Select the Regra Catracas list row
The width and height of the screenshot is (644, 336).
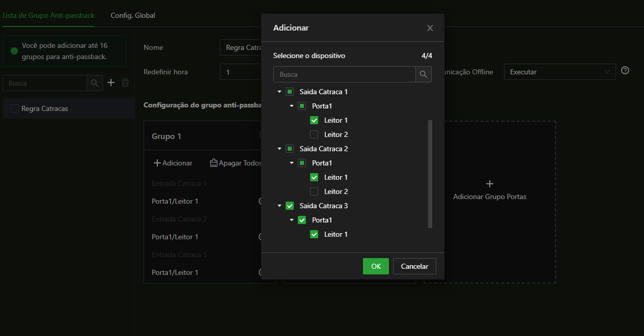(68, 108)
